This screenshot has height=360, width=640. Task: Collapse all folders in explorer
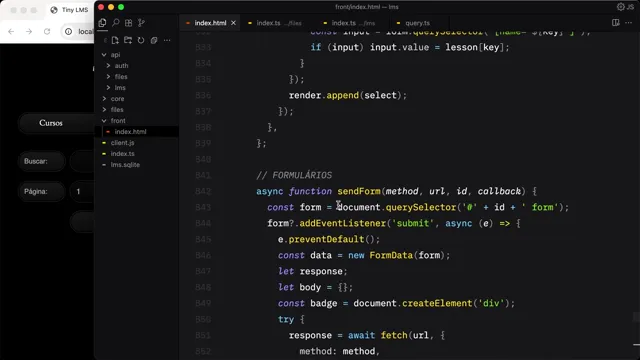click(154, 40)
